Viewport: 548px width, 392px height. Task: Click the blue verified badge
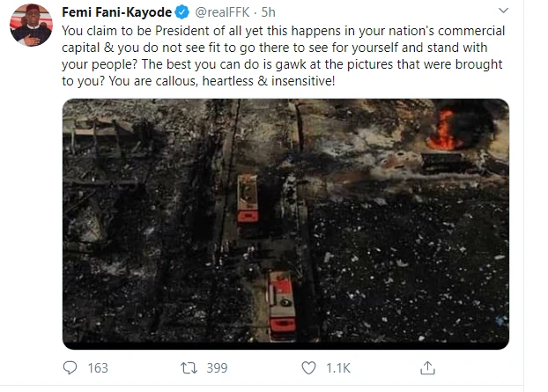pyautogui.click(x=181, y=12)
